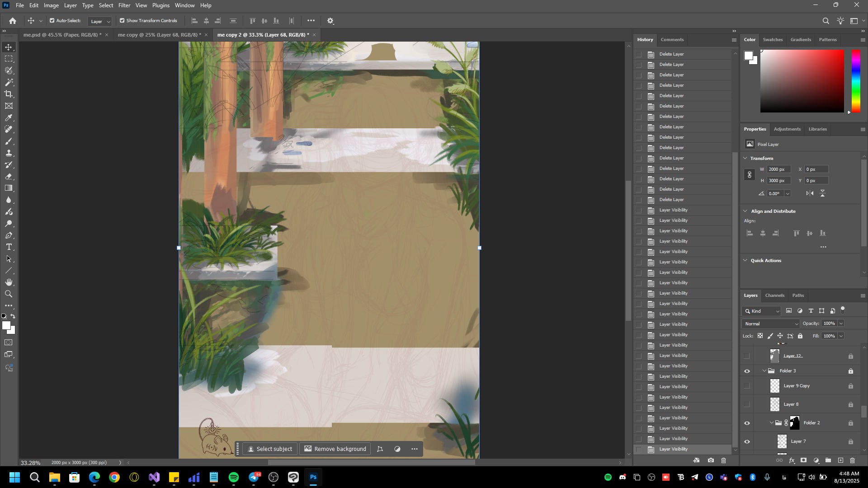Viewport: 868px width, 488px height.
Task: Click the Remove background button
Action: tap(335, 449)
